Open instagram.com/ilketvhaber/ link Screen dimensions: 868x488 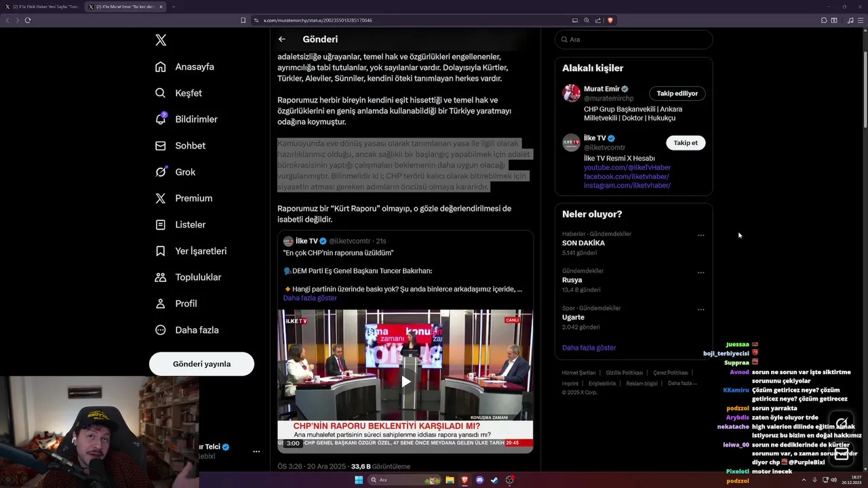627,185
